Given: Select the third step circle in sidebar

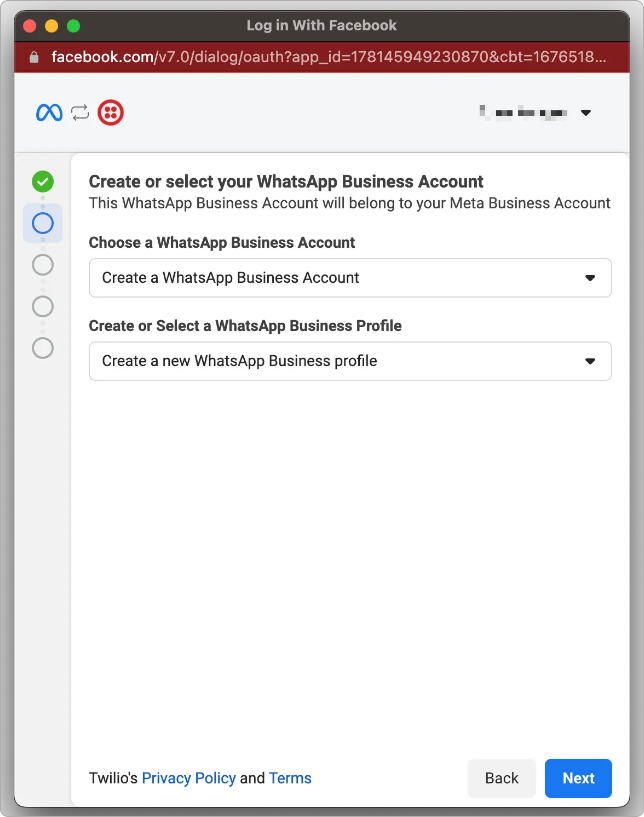Looking at the screenshot, I should [x=43, y=265].
